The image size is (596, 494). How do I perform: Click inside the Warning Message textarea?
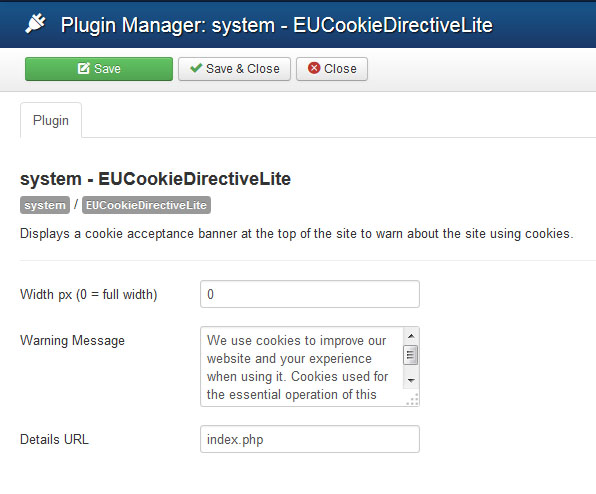[302, 367]
